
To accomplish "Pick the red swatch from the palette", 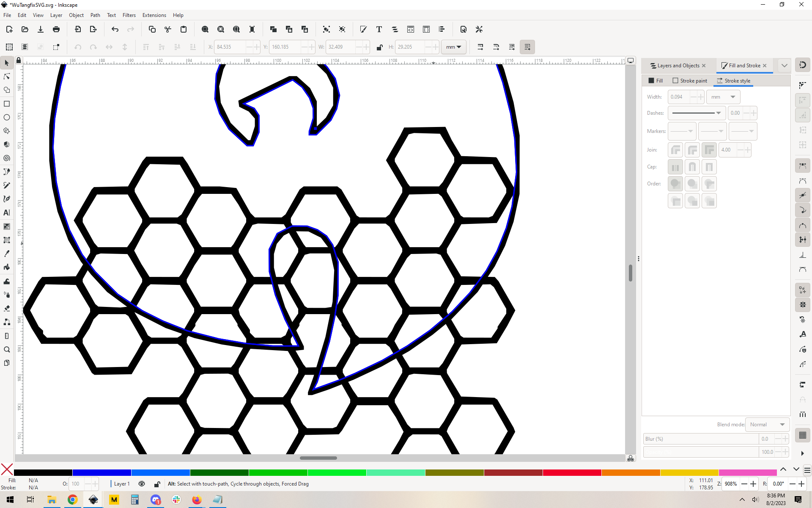I will [572, 473].
